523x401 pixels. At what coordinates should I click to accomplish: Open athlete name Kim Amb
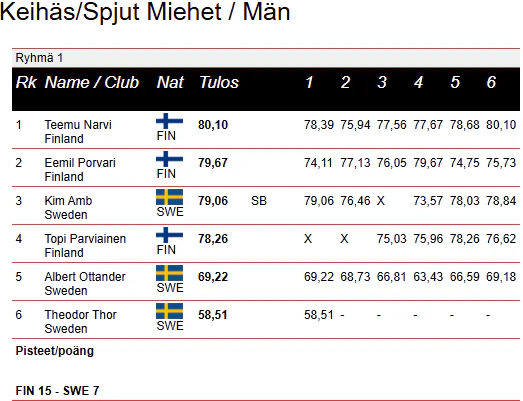(68, 201)
